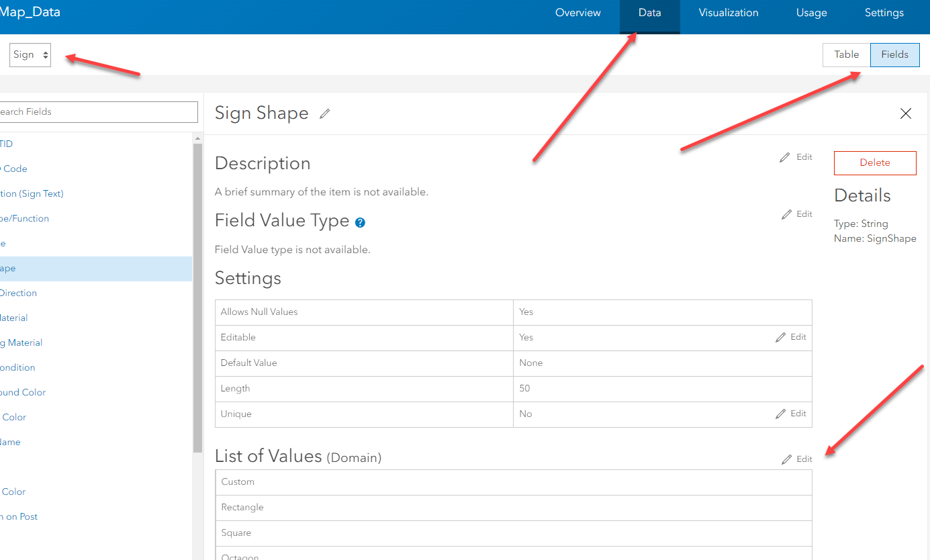
Task: Edit the List of Values domain
Action: point(797,459)
